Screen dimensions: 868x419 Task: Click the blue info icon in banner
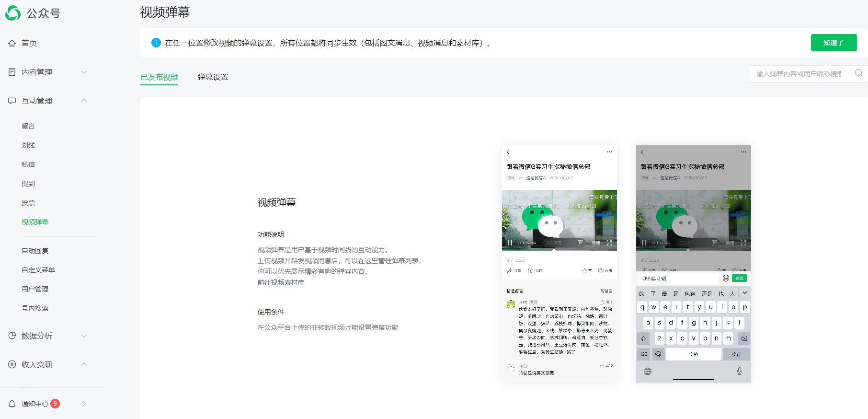156,43
